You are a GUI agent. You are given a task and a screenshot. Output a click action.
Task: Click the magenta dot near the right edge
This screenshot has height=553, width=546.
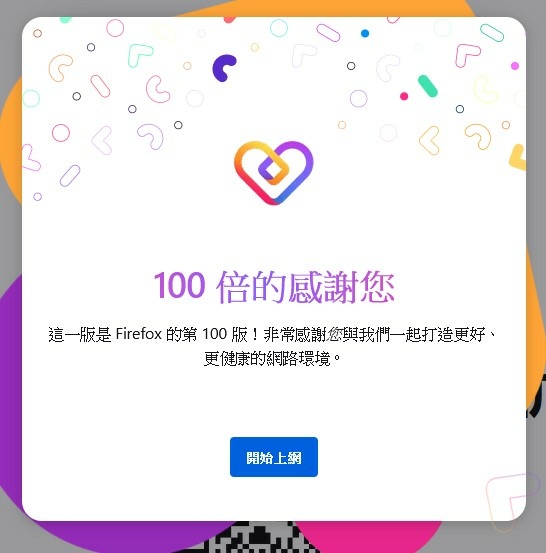515,66
